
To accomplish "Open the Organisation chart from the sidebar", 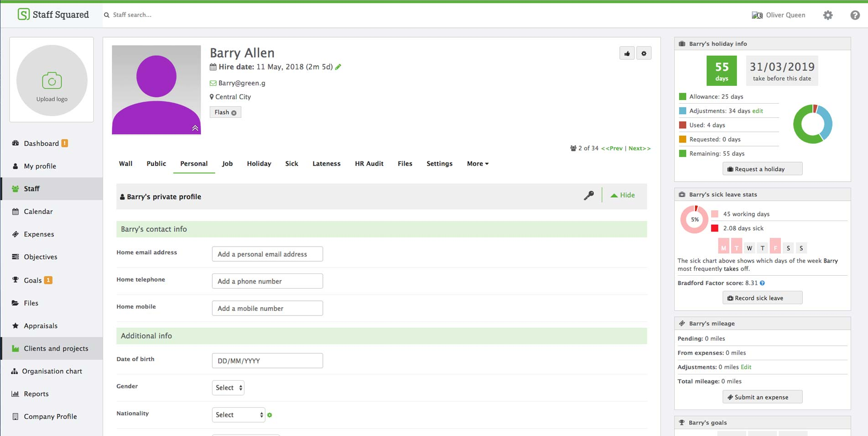I will pyautogui.click(x=52, y=371).
